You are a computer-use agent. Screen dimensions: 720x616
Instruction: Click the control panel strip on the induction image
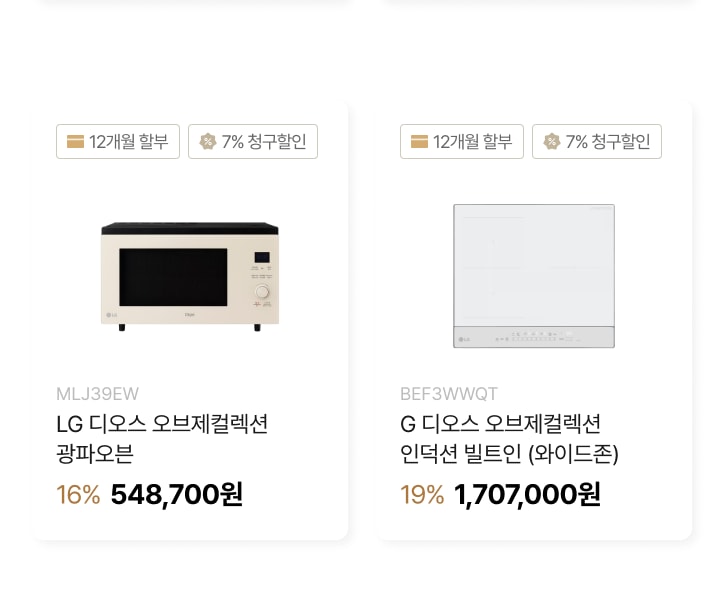534,337
